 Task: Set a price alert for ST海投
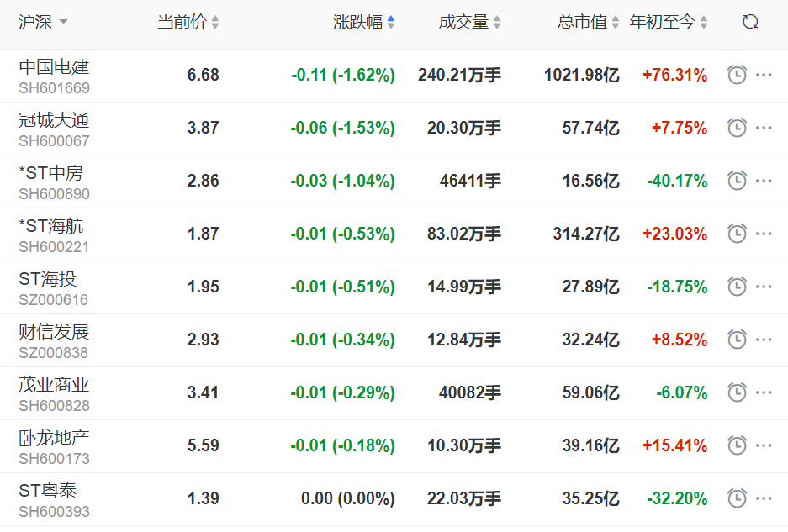coord(737,287)
